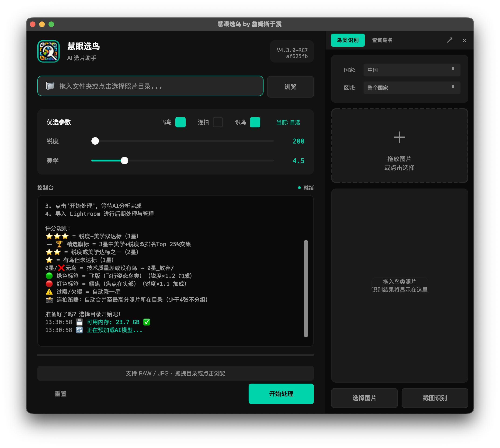Toggle the 识鸟 bird identification checkbox
Viewport: 500px width, 448px height.
pyautogui.click(x=255, y=122)
